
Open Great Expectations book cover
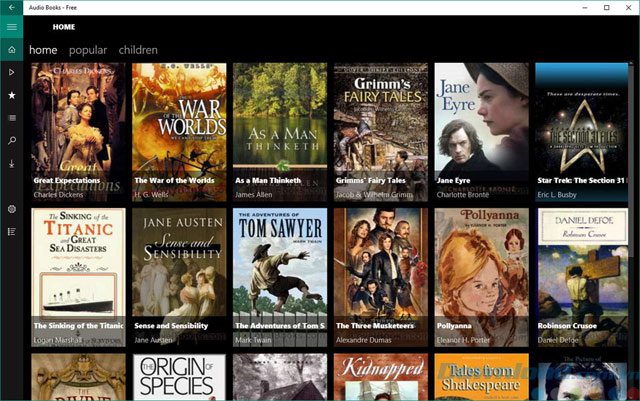coord(78,132)
